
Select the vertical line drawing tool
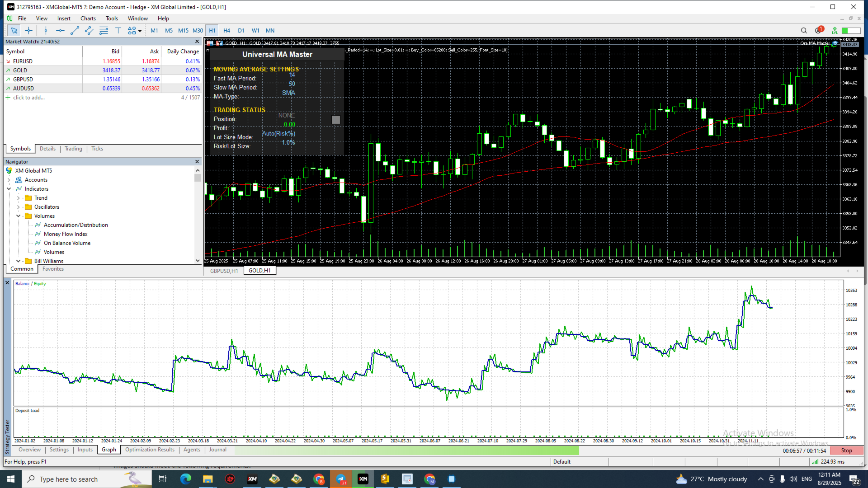click(x=46, y=31)
